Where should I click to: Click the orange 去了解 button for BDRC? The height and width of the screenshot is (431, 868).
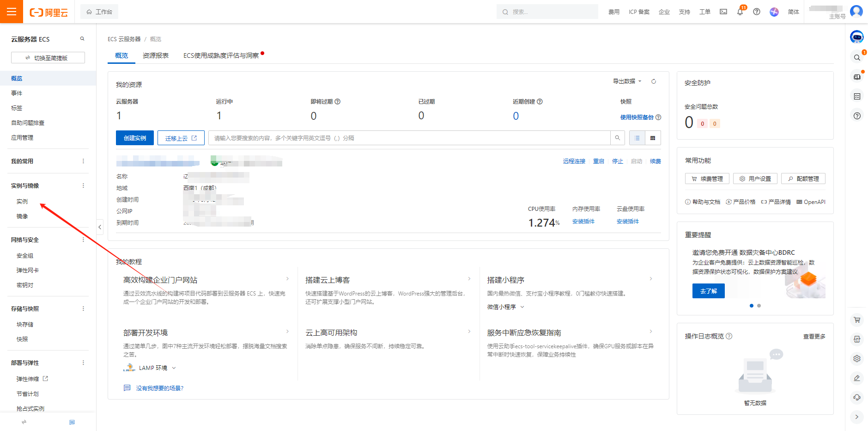[708, 290]
